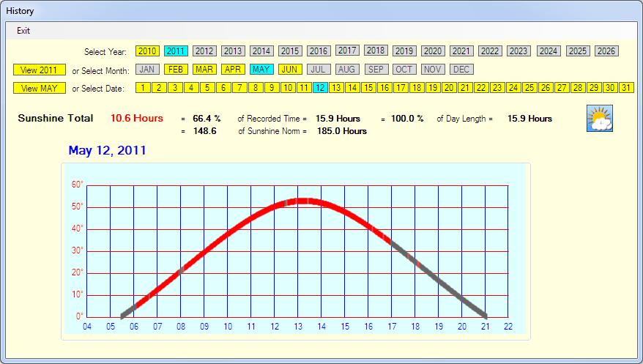
Task: Choose the NOV month button
Action: click(x=433, y=70)
